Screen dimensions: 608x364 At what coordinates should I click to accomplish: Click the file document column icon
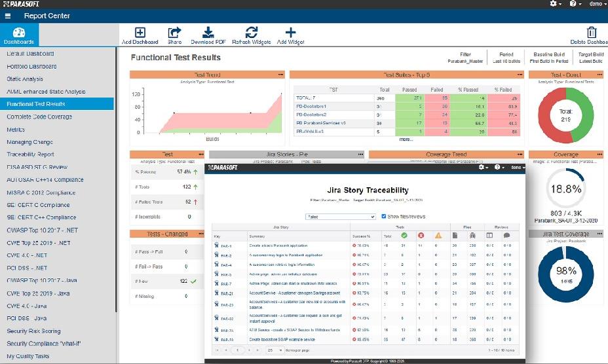point(455,235)
